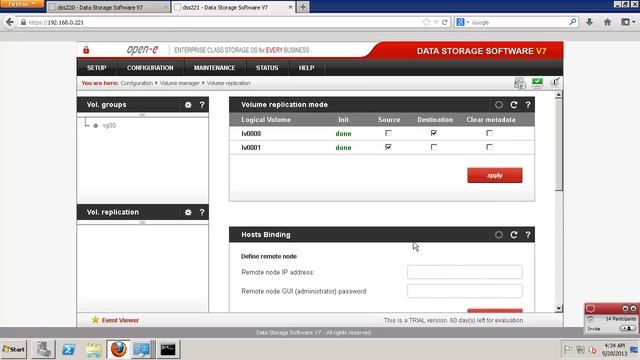The width and height of the screenshot is (640, 360).
Task: Toggle Source checkbox for lv0000
Action: [x=388, y=133]
